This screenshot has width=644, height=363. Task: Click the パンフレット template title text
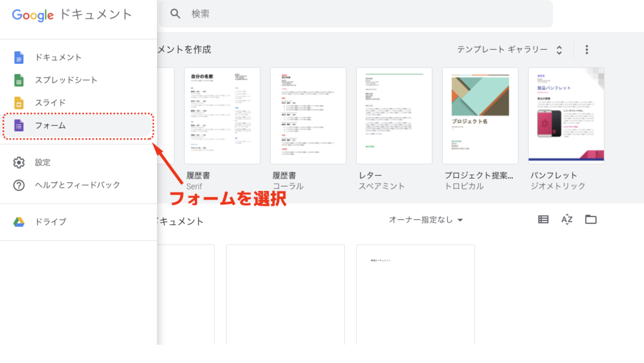point(554,175)
